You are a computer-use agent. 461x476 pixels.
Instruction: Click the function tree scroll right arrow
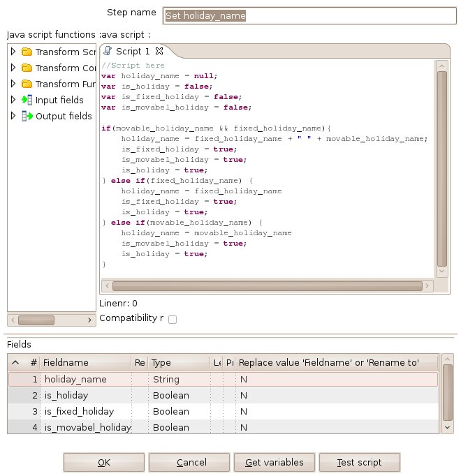click(89, 320)
